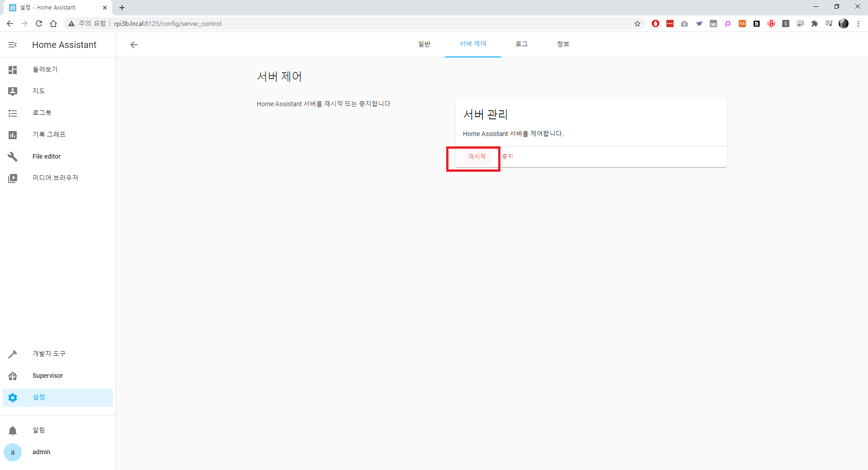The image size is (868, 470).
Task: Open the admin user avatar
Action: coord(13,452)
